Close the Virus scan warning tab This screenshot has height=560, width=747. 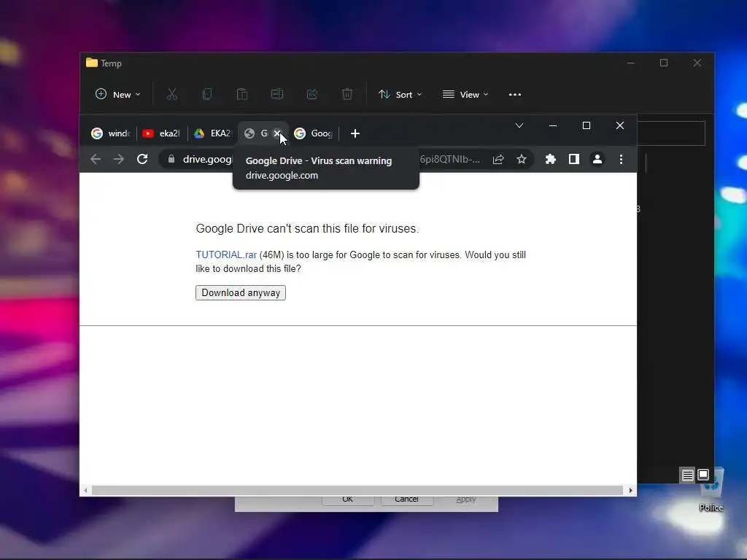coord(276,134)
